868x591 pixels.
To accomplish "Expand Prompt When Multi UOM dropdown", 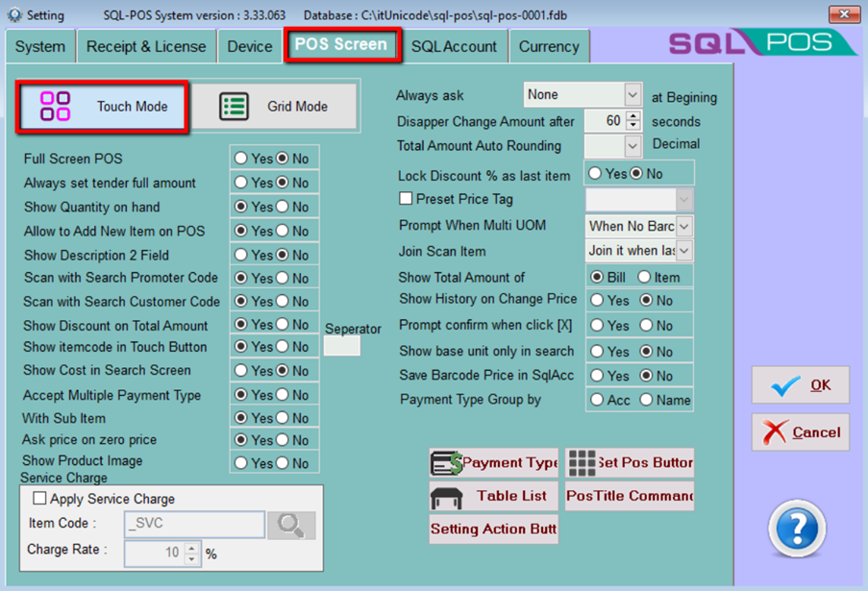I will [683, 227].
